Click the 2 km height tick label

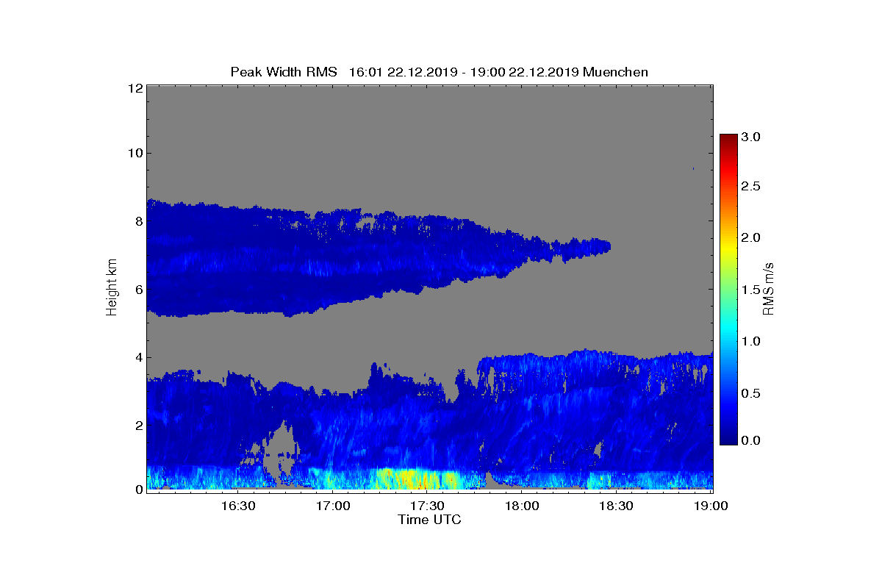(138, 426)
